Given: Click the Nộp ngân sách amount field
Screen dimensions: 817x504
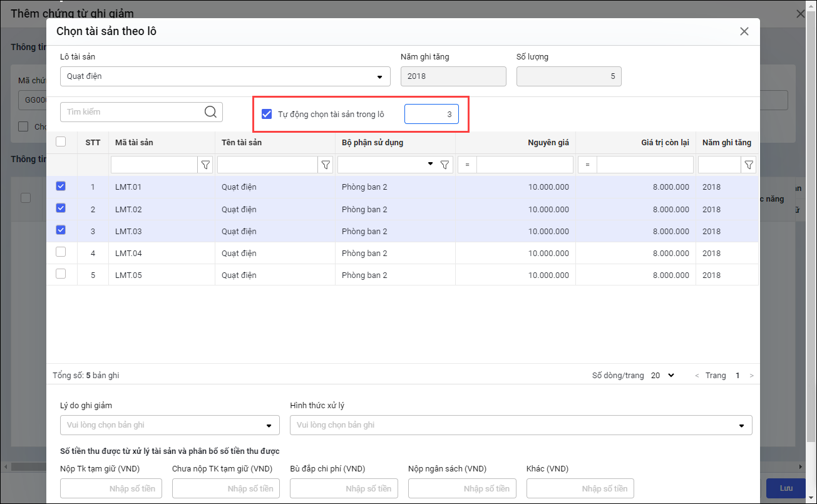Looking at the screenshot, I should click(x=461, y=488).
